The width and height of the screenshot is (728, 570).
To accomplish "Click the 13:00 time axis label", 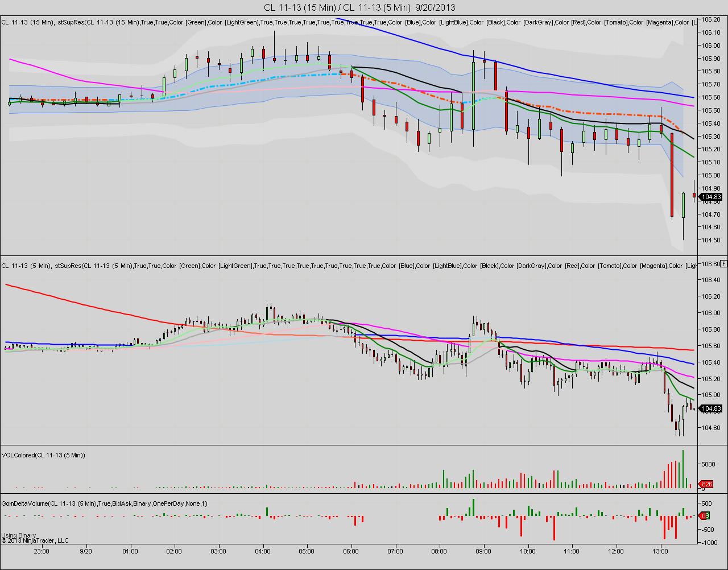I will coord(660,551).
